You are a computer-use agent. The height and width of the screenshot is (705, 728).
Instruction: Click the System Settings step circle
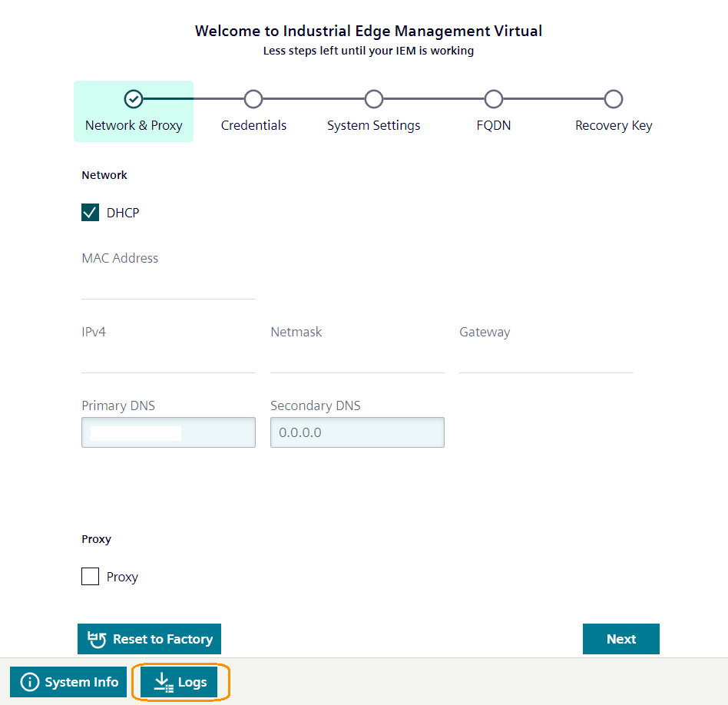pyautogui.click(x=374, y=99)
